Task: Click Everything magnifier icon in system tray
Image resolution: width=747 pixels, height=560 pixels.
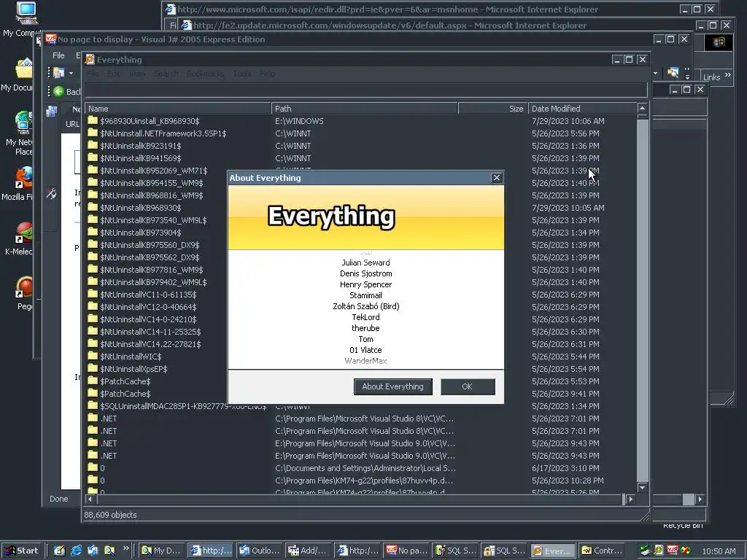Action: click(659, 551)
